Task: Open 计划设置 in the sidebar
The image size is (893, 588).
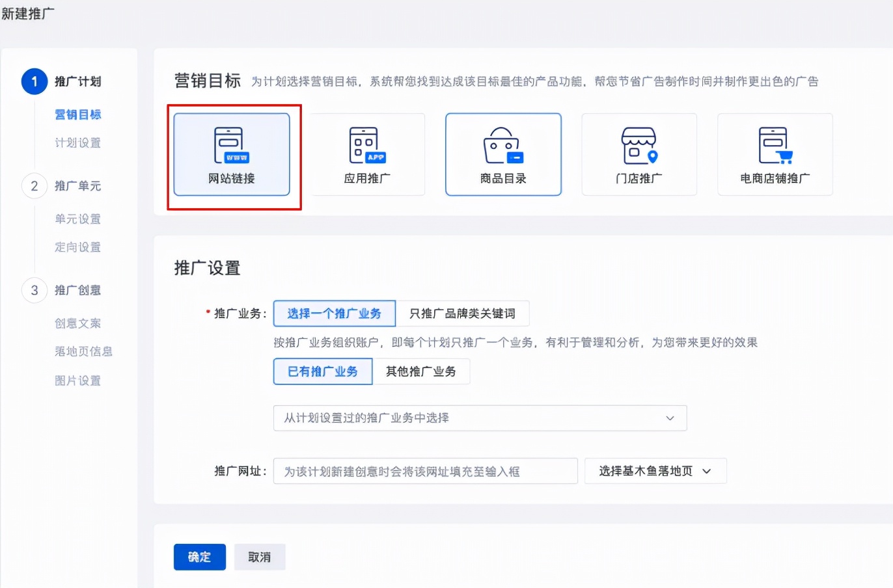Action: 78,142
